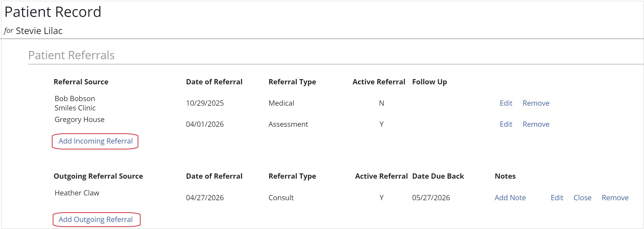Click the Outgoing Referral Source column header
This screenshot has width=644, height=229.
pos(98,176)
